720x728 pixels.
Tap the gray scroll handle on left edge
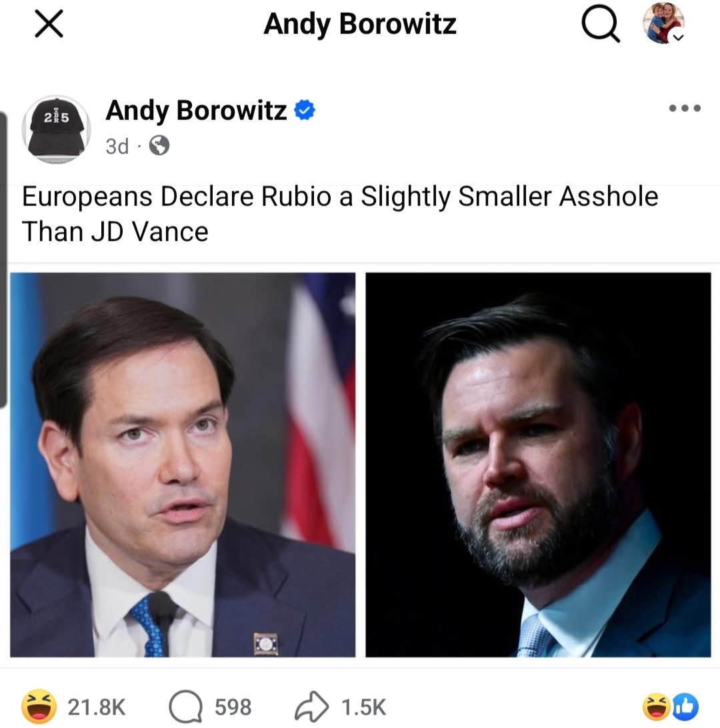[3, 260]
